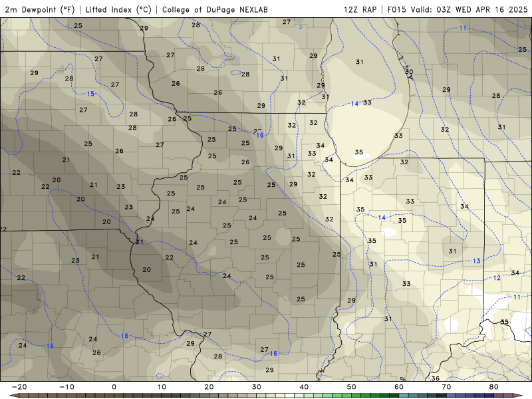This screenshot has height=399, width=532.
Task: Click the "30" dewpoint value along the lakeshore
Action: click(409, 72)
